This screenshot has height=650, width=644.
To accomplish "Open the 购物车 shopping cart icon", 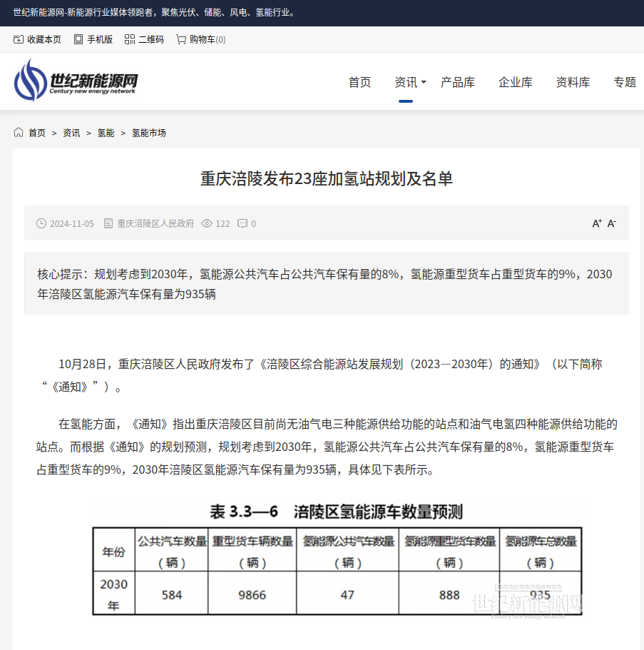I will [181, 40].
